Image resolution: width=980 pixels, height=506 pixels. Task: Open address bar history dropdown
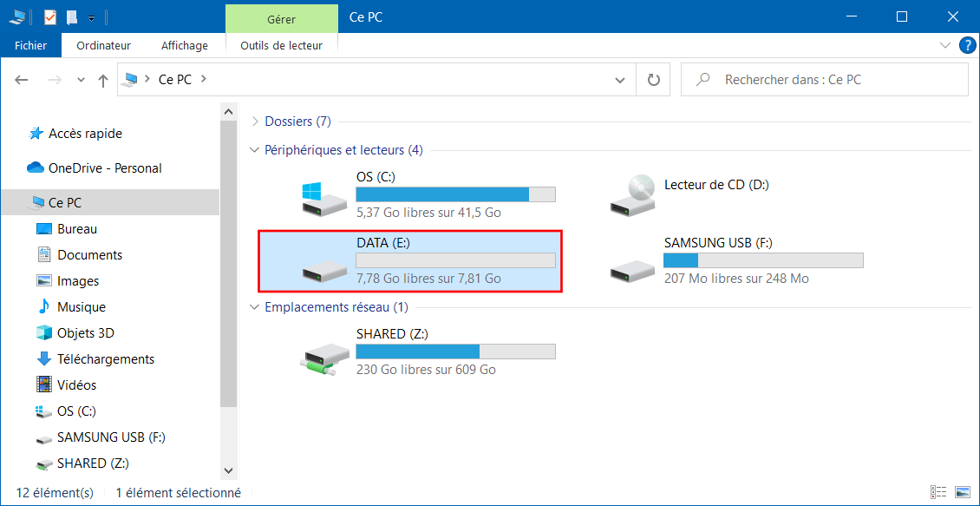620,80
